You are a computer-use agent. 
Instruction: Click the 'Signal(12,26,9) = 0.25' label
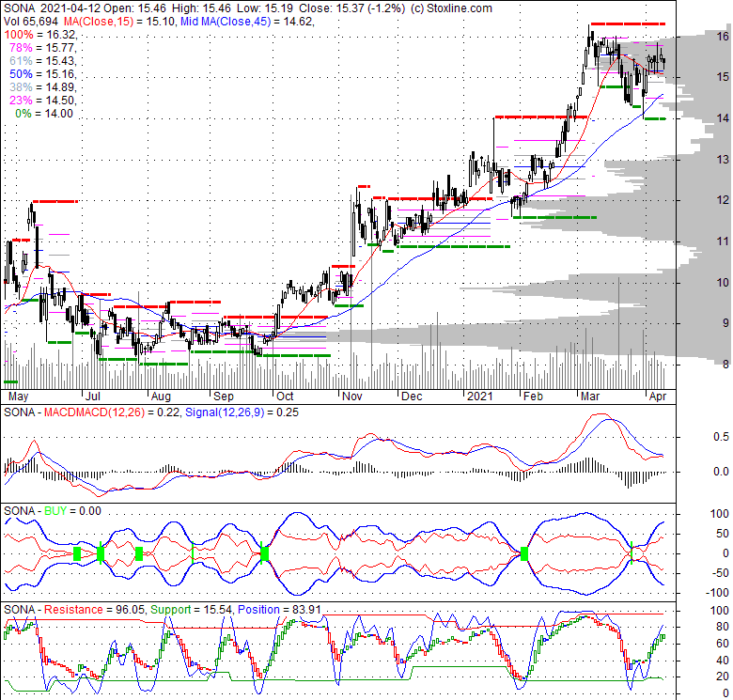coord(242,412)
